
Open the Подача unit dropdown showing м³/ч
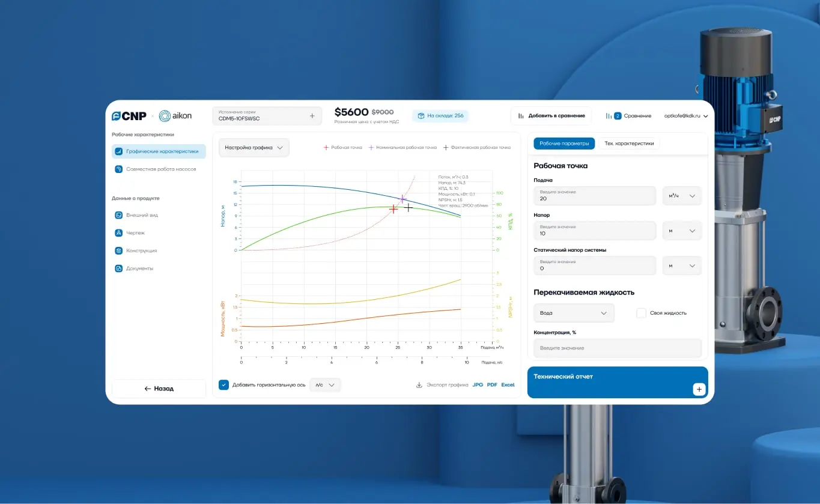(682, 196)
